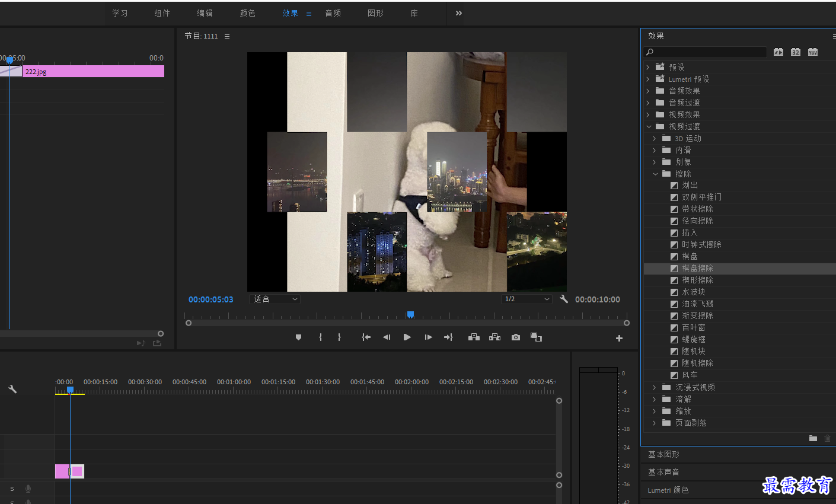
Task: Expand the 3D 运动 folder
Action: point(655,138)
